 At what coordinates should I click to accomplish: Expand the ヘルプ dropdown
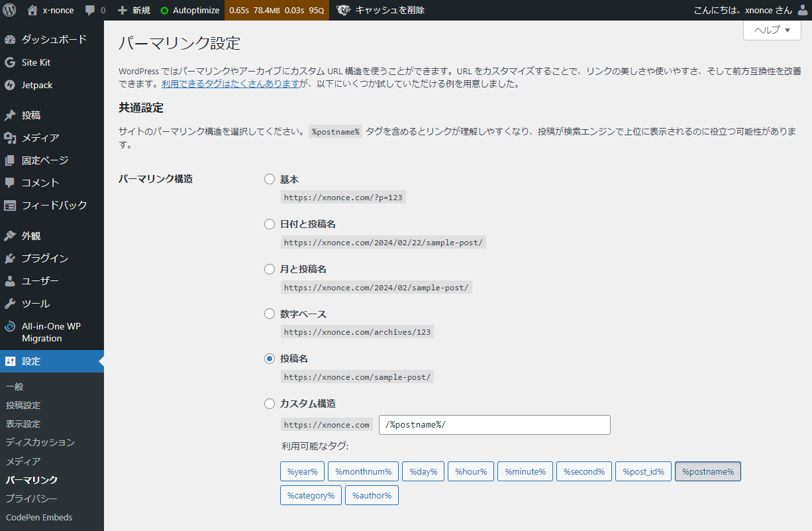tap(771, 30)
